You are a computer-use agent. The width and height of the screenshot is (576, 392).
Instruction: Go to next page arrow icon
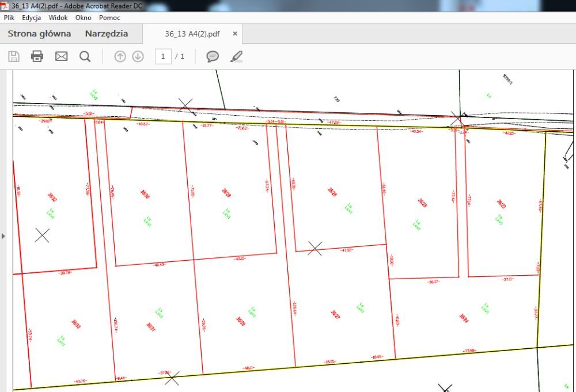click(x=138, y=56)
